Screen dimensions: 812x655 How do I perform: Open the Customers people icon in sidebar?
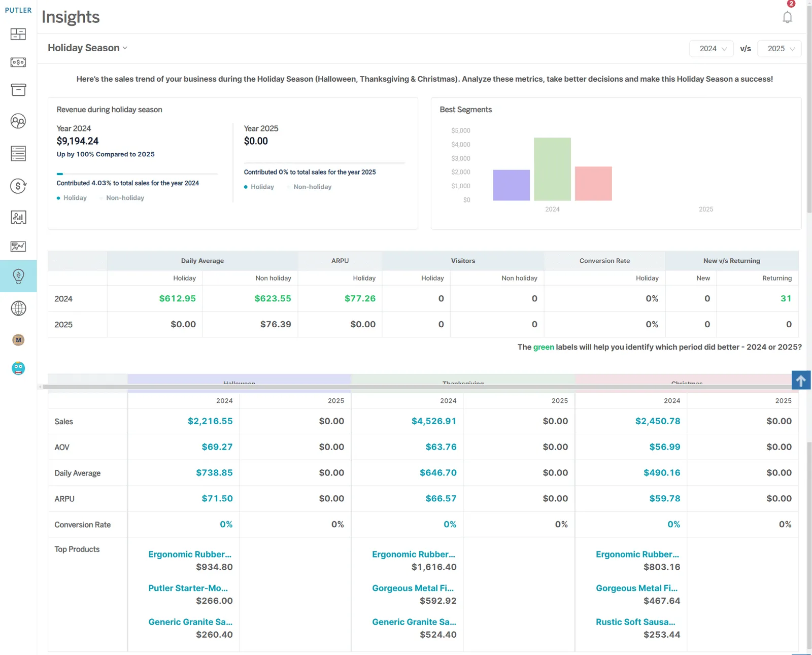pos(18,121)
